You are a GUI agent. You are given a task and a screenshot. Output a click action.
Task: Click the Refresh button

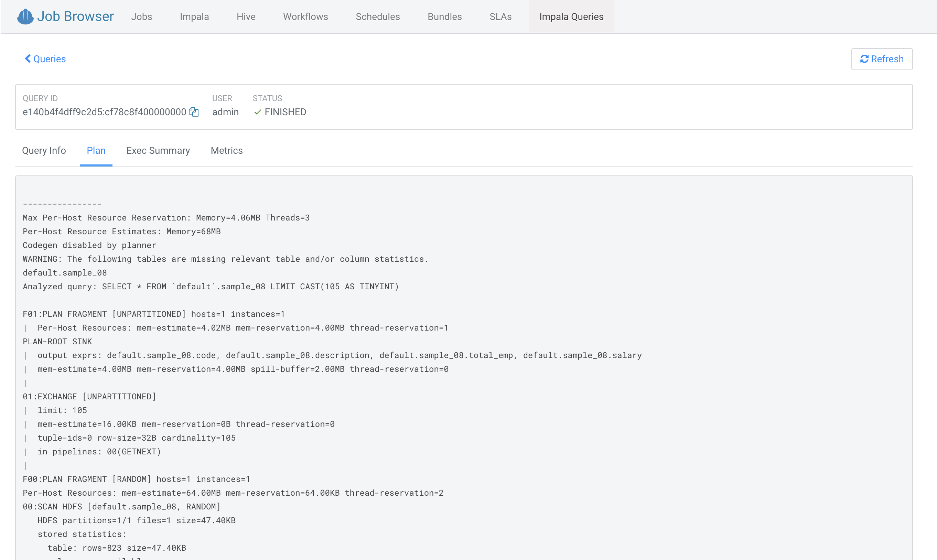coord(882,59)
